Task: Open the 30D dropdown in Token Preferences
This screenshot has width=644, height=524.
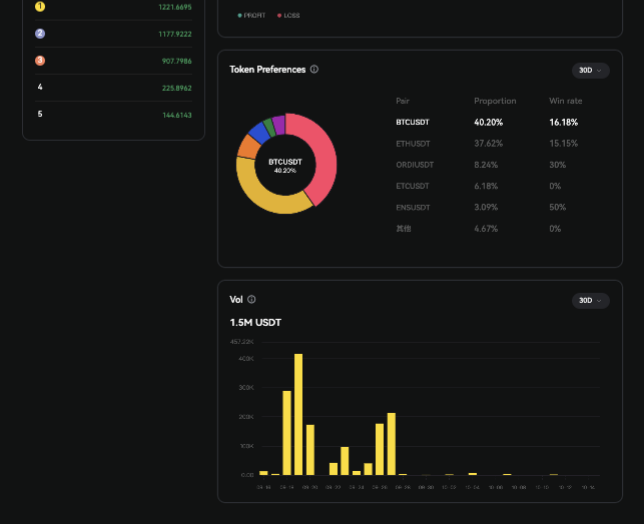Action: tap(589, 71)
